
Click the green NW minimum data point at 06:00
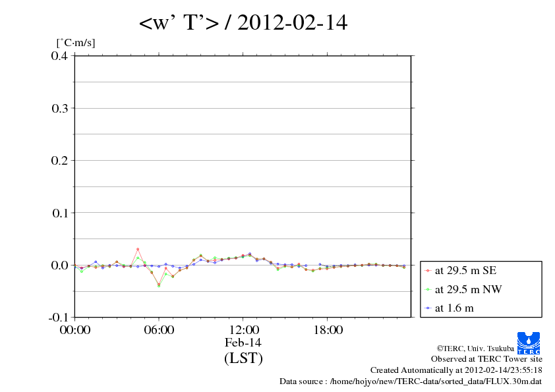[159, 286]
